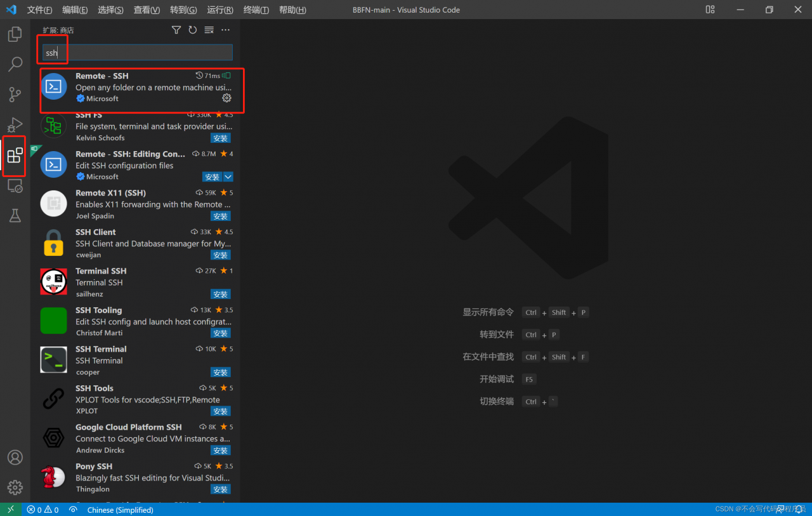Open the Explorer view in activity bar
812x516 pixels.
(15, 34)
